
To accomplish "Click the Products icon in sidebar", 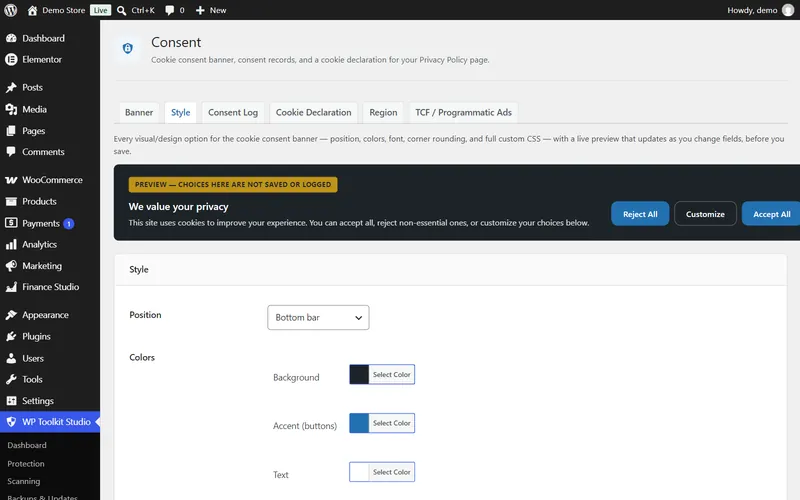I will point(11,202).
